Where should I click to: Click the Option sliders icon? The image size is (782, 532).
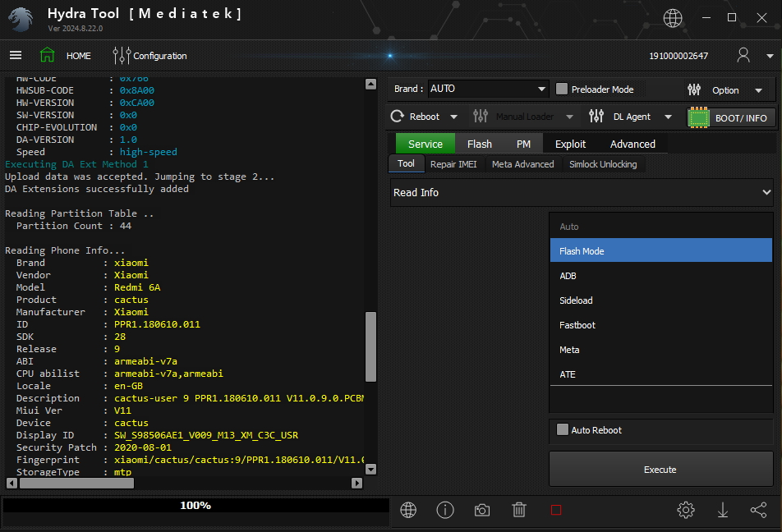point(694,89)
